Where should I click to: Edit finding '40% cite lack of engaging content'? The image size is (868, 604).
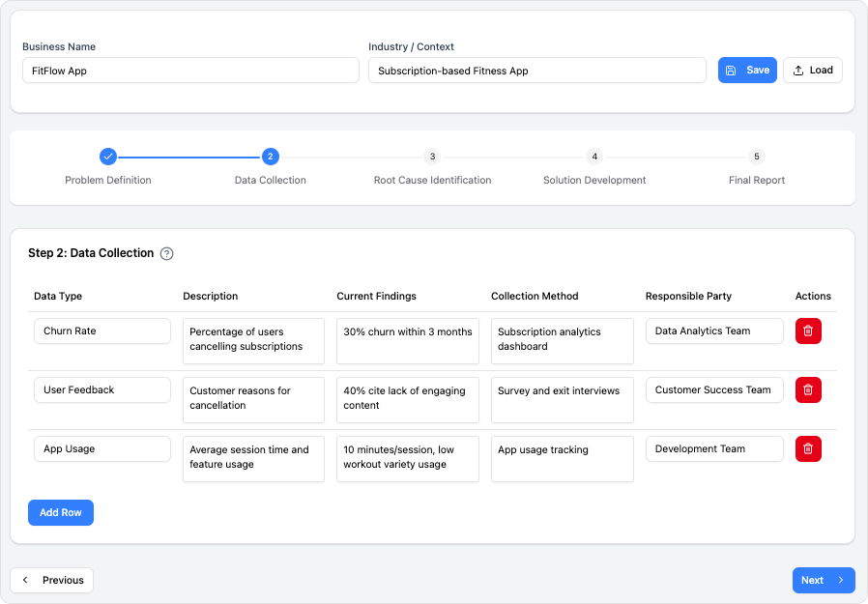click(408, 400)
